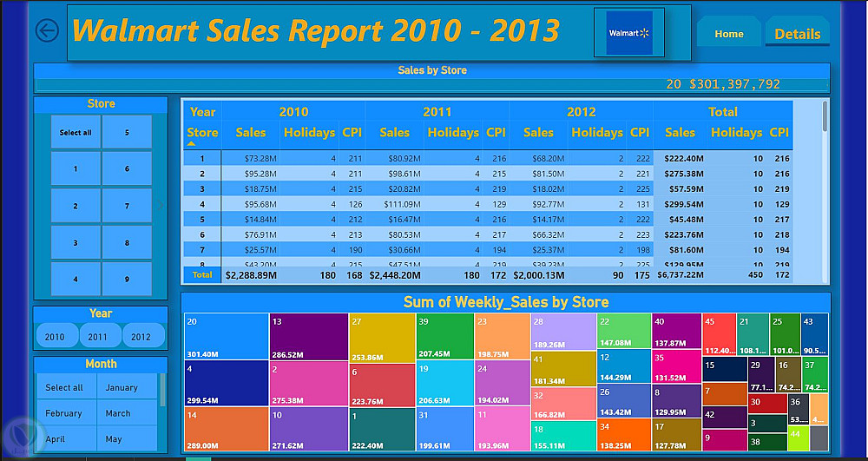
Task: Click store 4 dark blue treemap tile
Action: pos(227,383)
